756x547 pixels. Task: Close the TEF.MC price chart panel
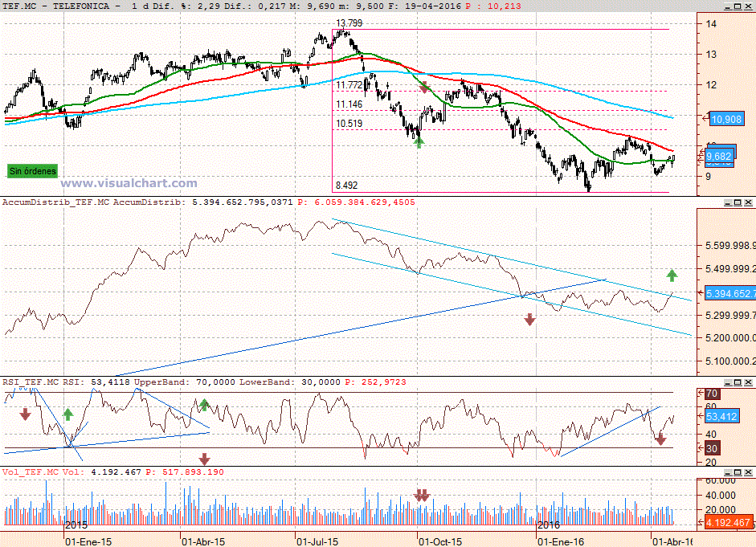tap(748, 6)
